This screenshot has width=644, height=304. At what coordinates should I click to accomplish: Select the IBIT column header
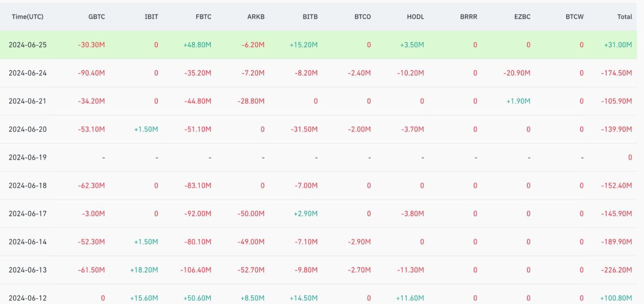[151, 17]
